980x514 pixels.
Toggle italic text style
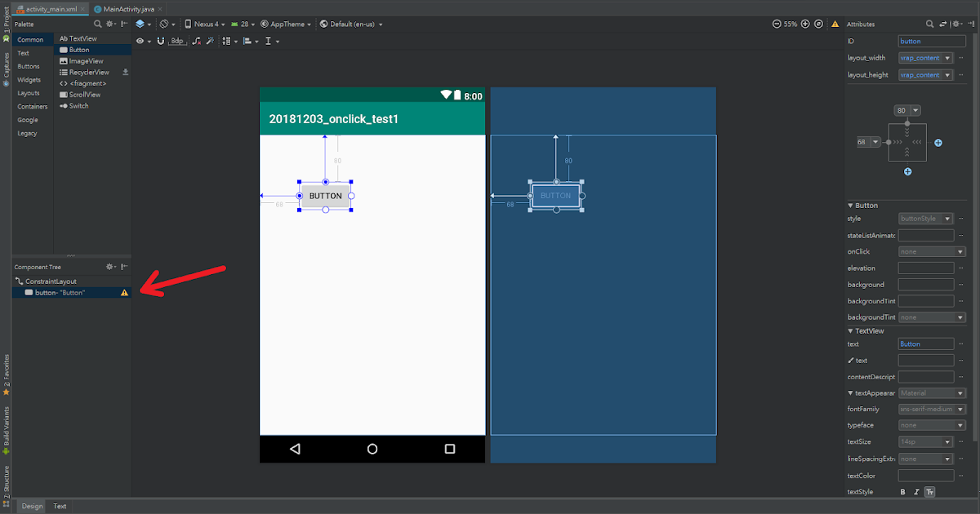click(916, 492)
